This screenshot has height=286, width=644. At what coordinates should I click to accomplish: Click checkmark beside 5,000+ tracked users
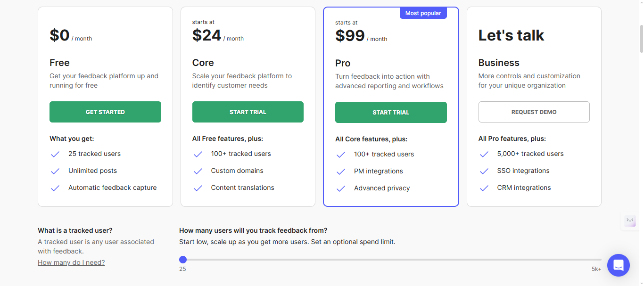pos(484,154)
